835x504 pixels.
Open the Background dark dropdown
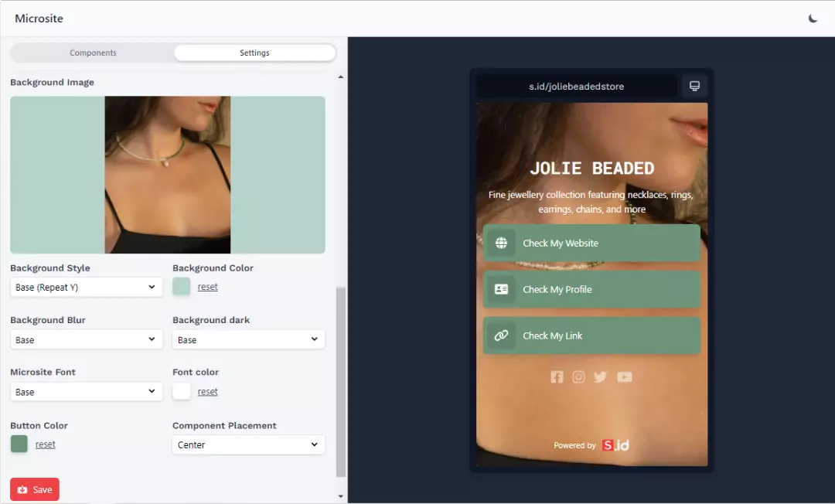[x=248, y=340]
